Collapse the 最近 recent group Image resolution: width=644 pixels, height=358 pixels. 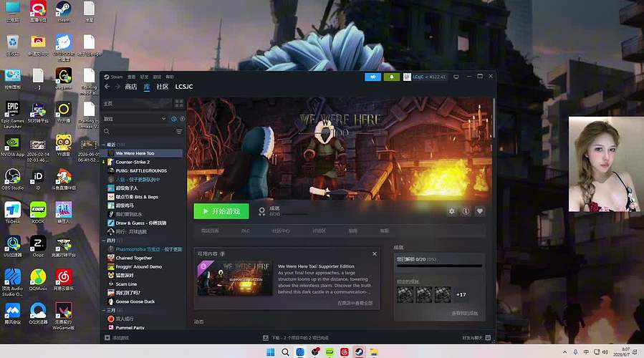pyautogui.click(x=105, y=145)
